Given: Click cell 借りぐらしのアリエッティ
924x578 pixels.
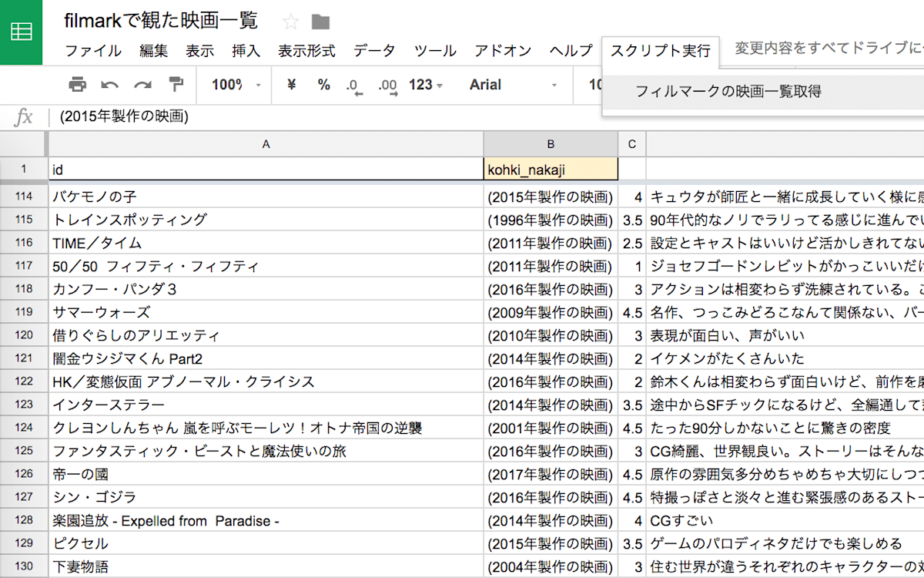Looking at the screenshot, I should point(266,335).
